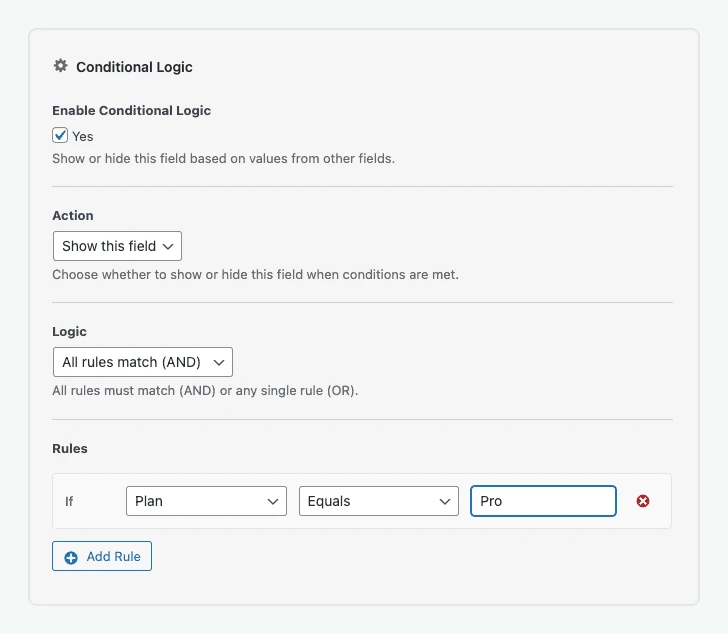Screen dimensions: 728x634
Task: Uncheck the Enable Conditional Logic Yes checkbox
Action: 60,135
